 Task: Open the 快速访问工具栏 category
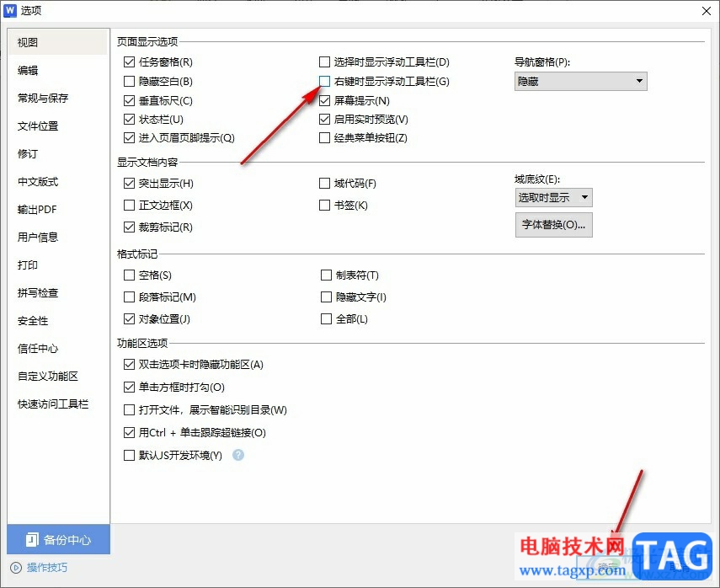coord(58,404)
